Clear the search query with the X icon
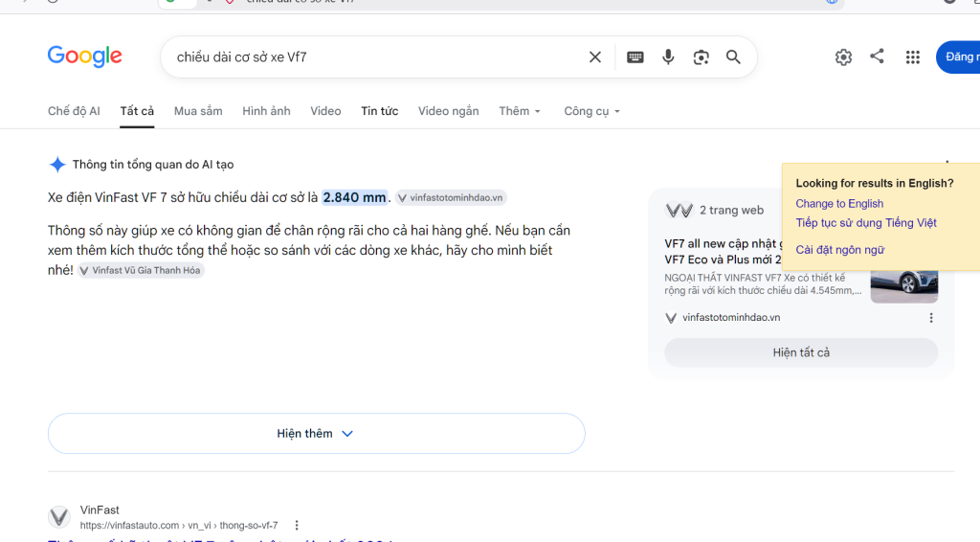The image size is (980, 542). 595,56
